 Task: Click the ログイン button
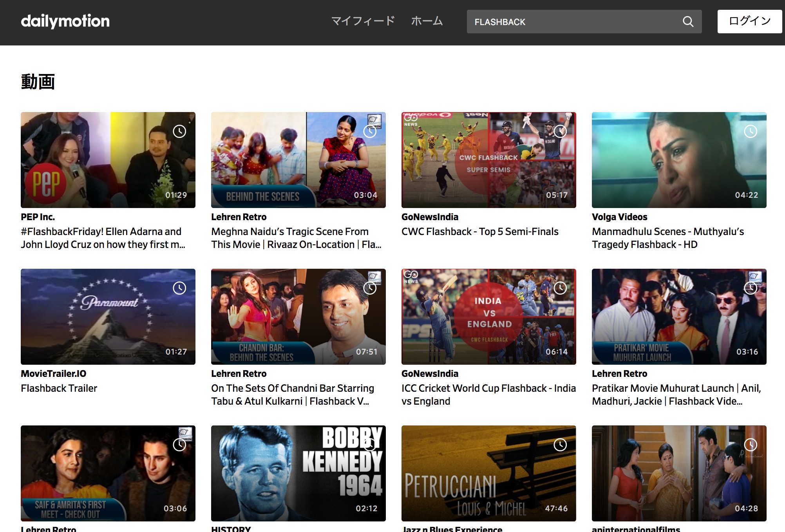[x=750, y=21]
